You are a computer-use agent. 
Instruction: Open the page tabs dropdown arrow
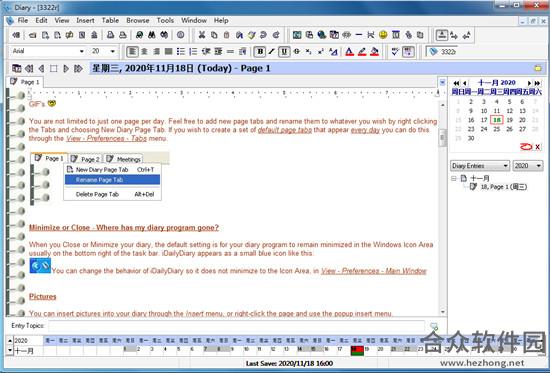coord(442,82)
